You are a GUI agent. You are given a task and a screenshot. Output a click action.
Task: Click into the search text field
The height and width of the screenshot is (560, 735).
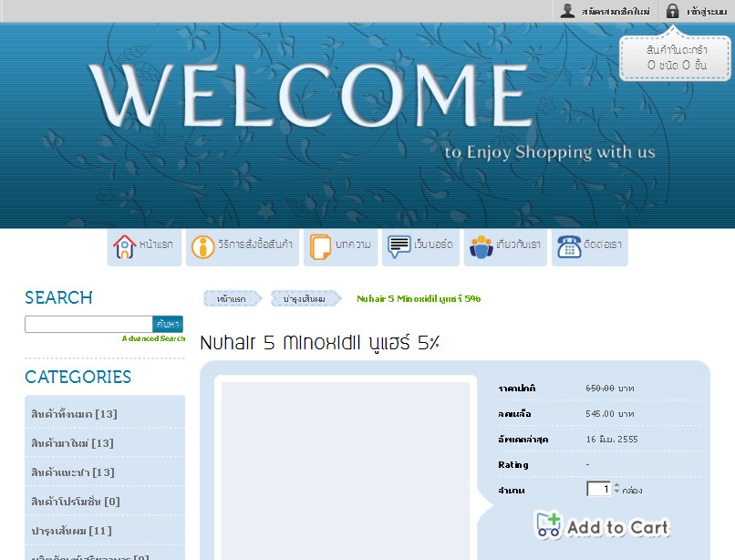[x=88, y=324]
